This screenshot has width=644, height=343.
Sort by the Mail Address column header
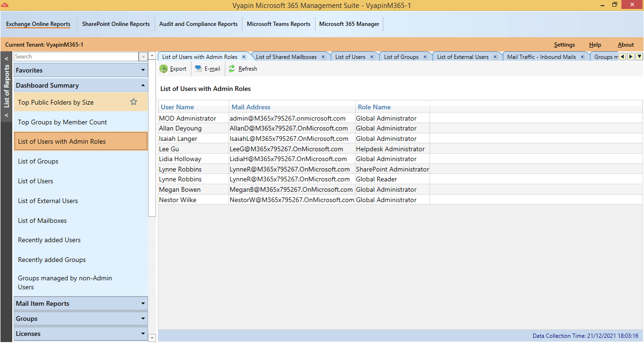[292, 107]
